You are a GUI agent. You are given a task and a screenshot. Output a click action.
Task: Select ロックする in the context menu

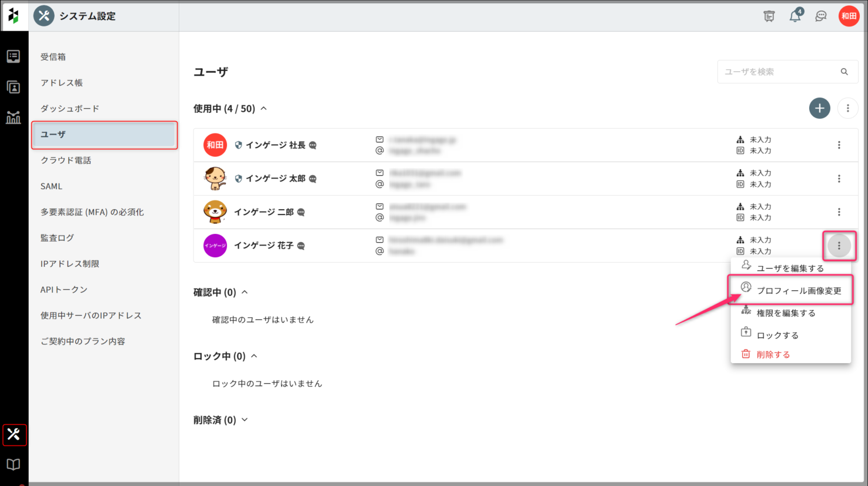tap(777, 335)
